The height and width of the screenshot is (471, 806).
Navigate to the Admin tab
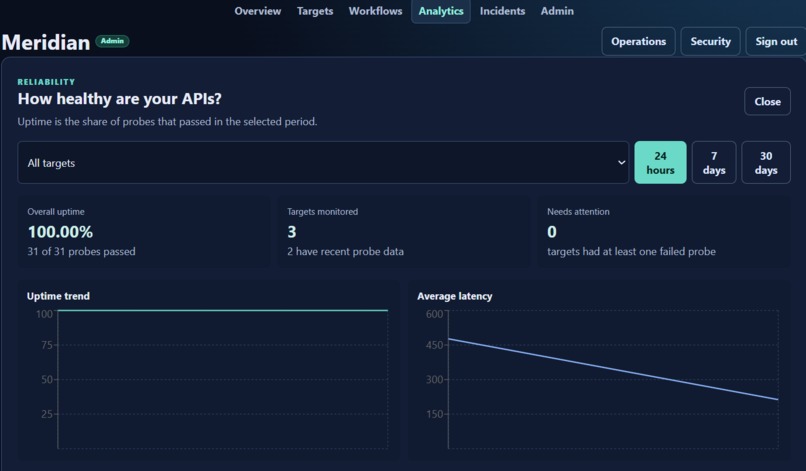tap(557, 11)
